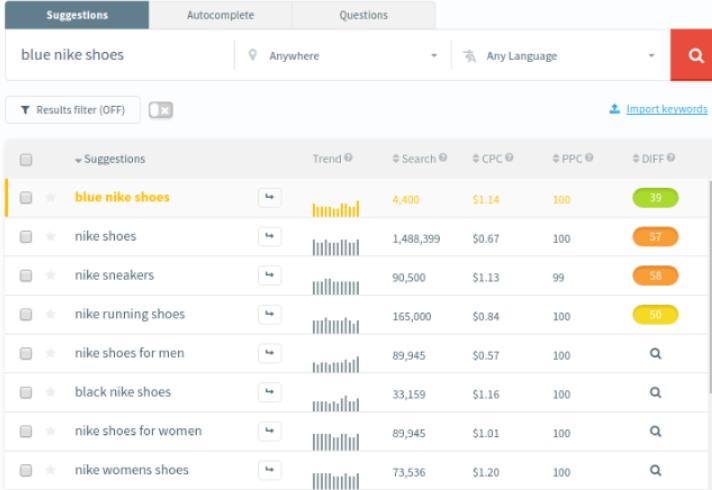Check difficulty magnifier for 'nike shoes for men'

tap(655, 353)
